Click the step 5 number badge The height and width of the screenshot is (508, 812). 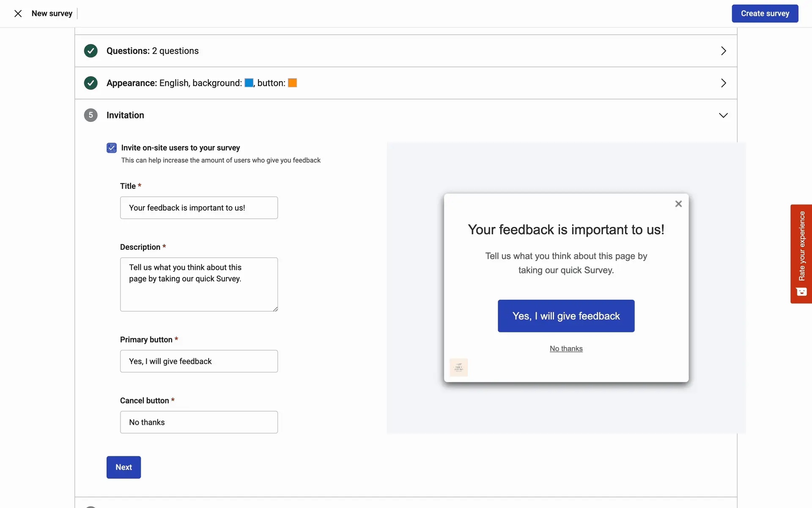click(91, 115)
